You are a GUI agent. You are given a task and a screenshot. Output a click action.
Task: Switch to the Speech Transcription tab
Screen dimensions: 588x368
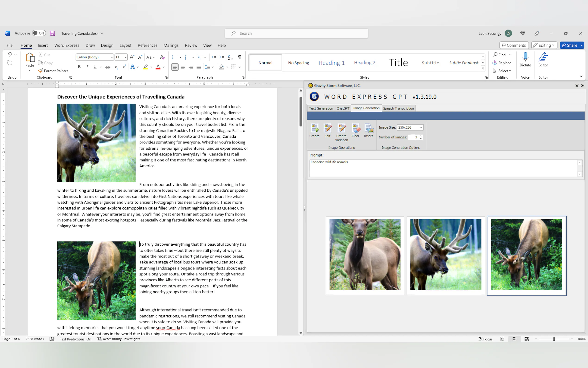pos(398,108)
